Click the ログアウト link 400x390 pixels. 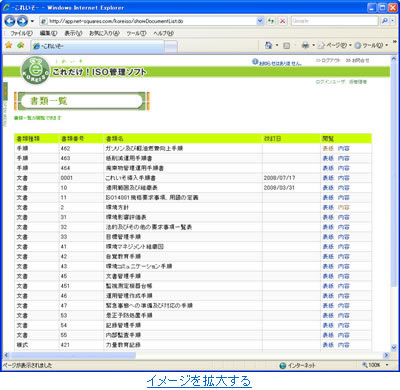pyautogui.click(x=328, y=61)
